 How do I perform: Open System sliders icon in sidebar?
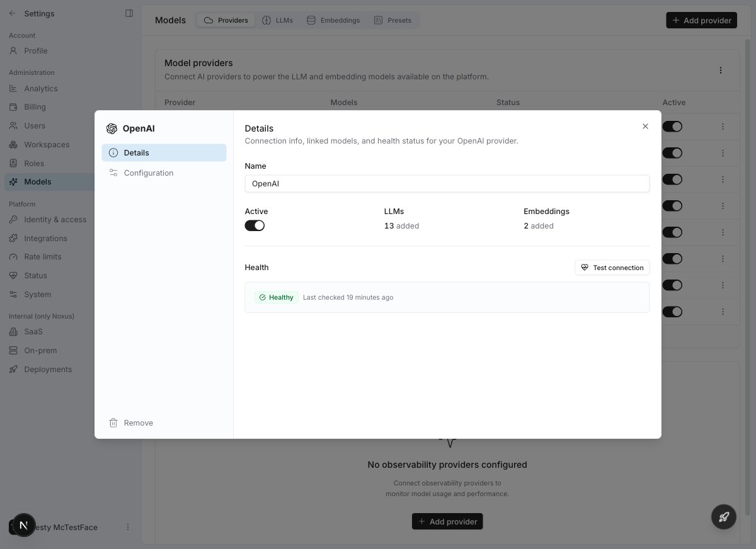click(x=13, y=295)
